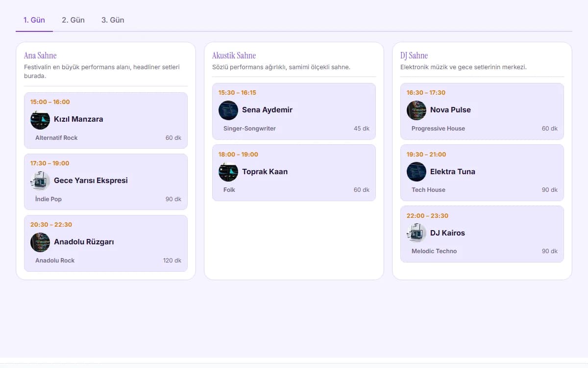Click Toprak Kaan's avatar image
Screen dimensions: 588x368
pos(228,172)
